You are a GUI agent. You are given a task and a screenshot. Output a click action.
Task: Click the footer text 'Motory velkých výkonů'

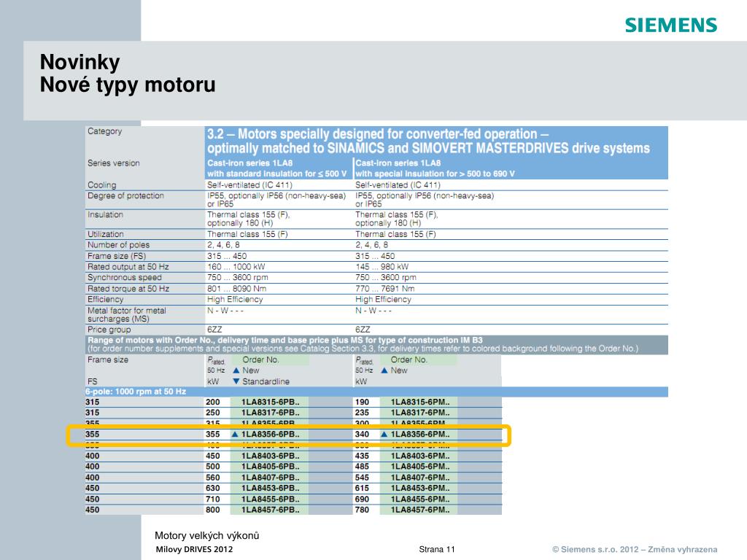coord(206,536)
